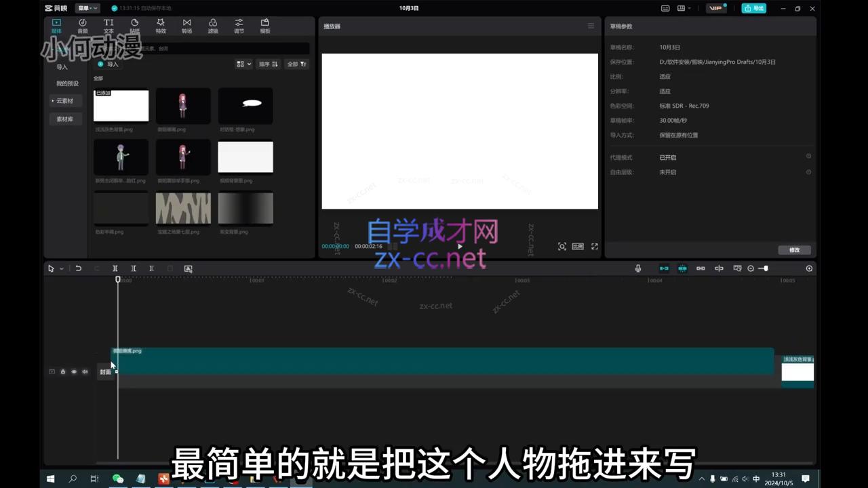Screen dimensions: 868x488
Task: Select the pink-haired girl raising hand thumbnail
Action: point(183,157)
